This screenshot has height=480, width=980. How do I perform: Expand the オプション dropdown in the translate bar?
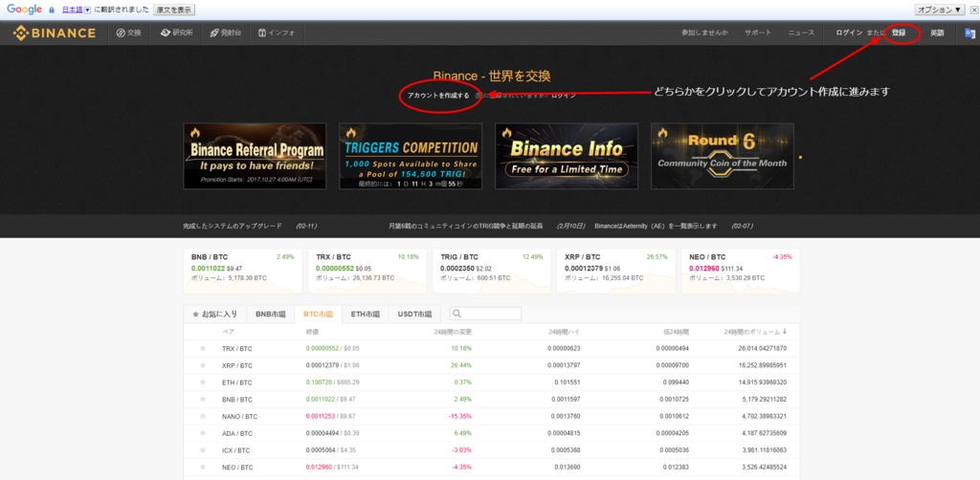pyautogui.click(x=940, y=9)
